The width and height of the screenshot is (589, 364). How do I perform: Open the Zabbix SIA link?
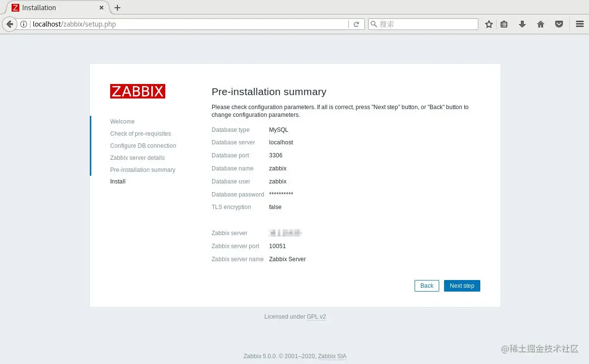click(332, 356)
